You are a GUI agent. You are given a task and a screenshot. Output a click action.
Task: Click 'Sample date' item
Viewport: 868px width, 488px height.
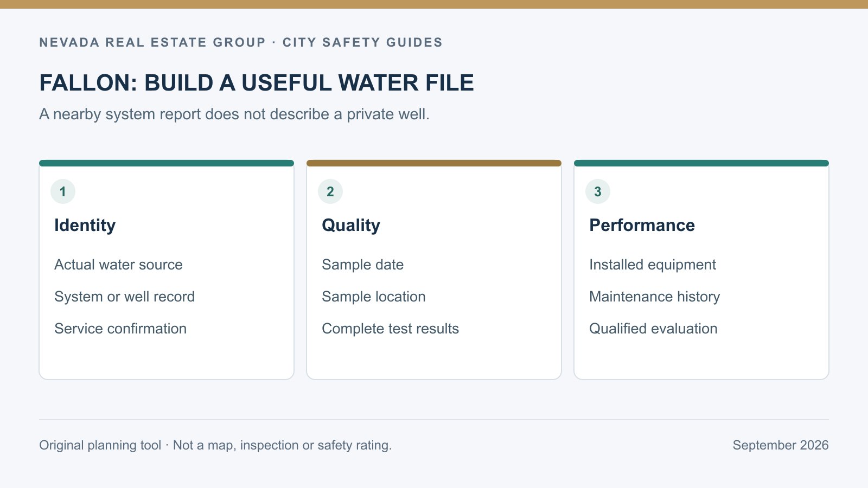point(363,265)
